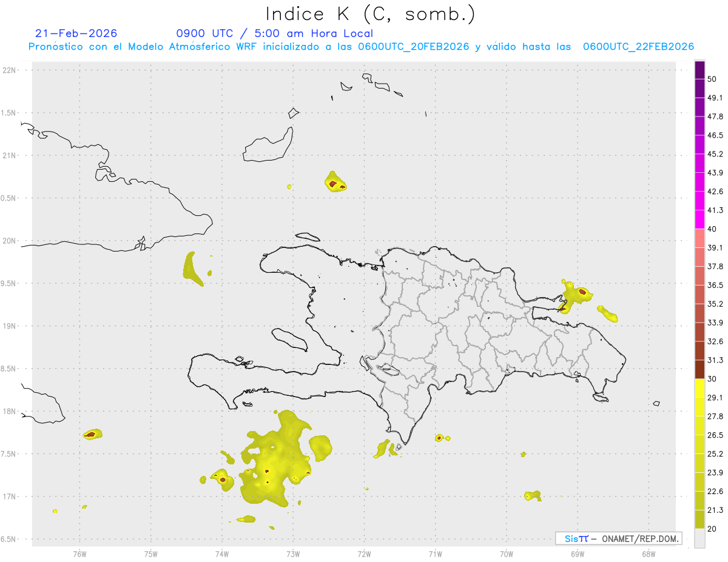Click the "76W" longitude label
728x562 pixels.
(79, 554)
